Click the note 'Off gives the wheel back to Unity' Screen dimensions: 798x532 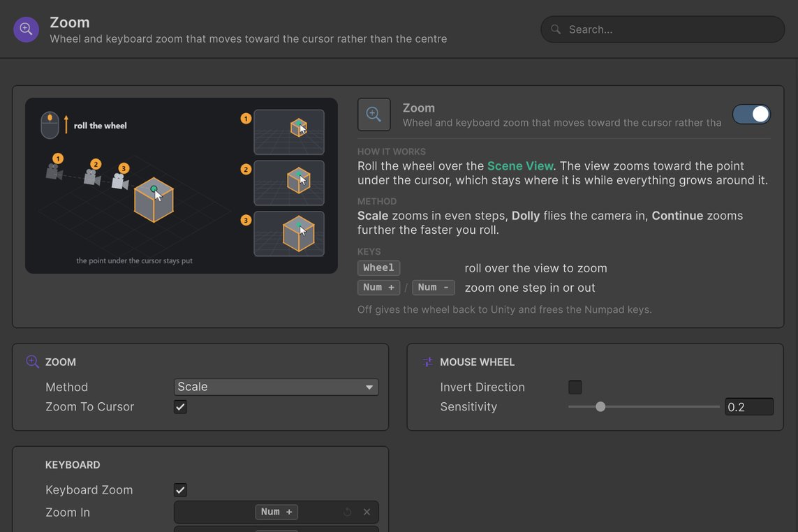(504, 309)
